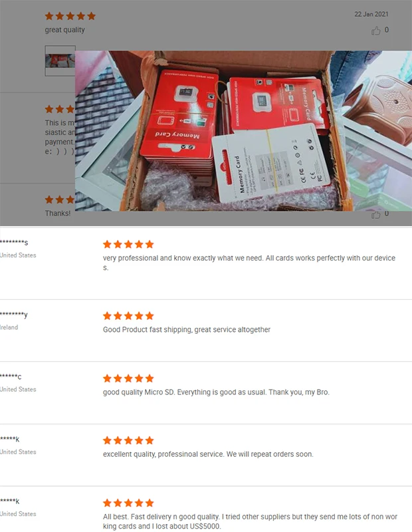The image size is (412, 532).
Task: Click thumbs-up icon beside Thanks! review
Action: [x=375, y=215]
